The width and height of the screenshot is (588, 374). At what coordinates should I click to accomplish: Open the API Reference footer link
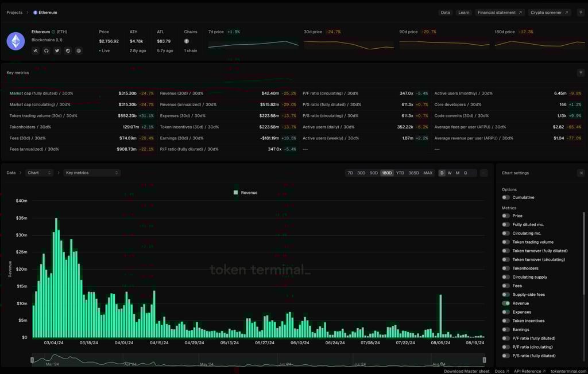[x=529, y=371]
